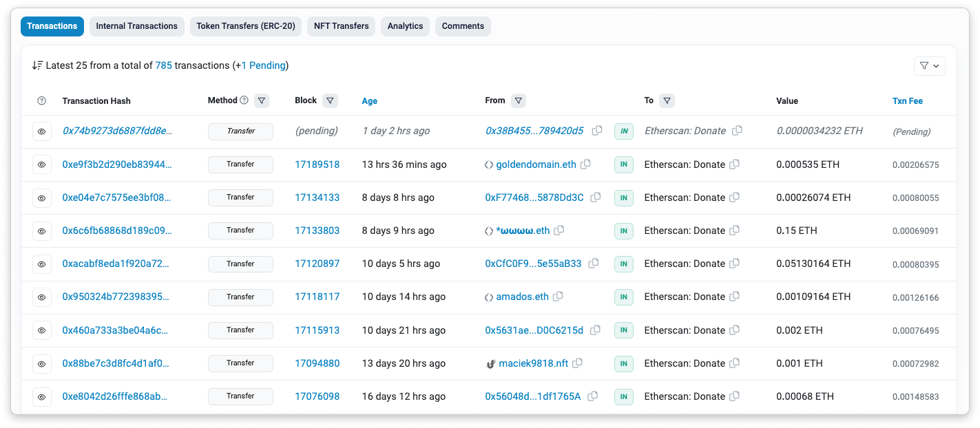
Task: Copy the Etherscan: Donate address in first row
Action: tap(736, 131)
